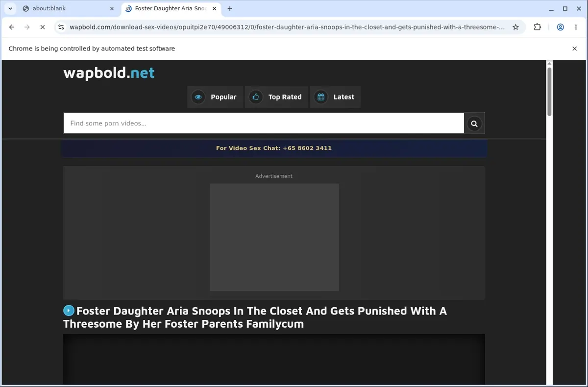
Task: Click the video player area
Action: tap(274, 360)
